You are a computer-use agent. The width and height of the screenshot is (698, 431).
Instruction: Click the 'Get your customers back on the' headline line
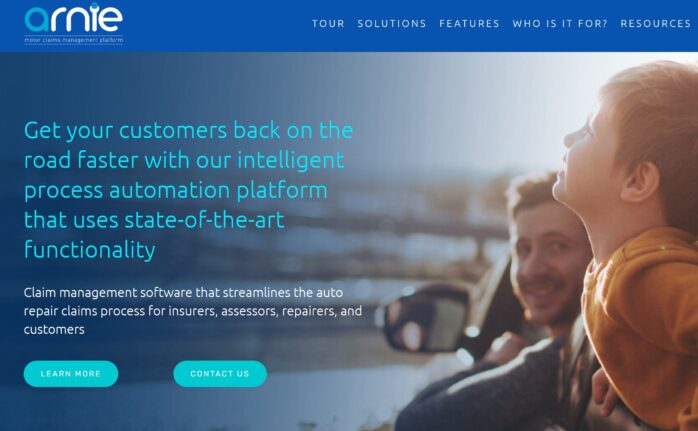(x=188, y=131)
